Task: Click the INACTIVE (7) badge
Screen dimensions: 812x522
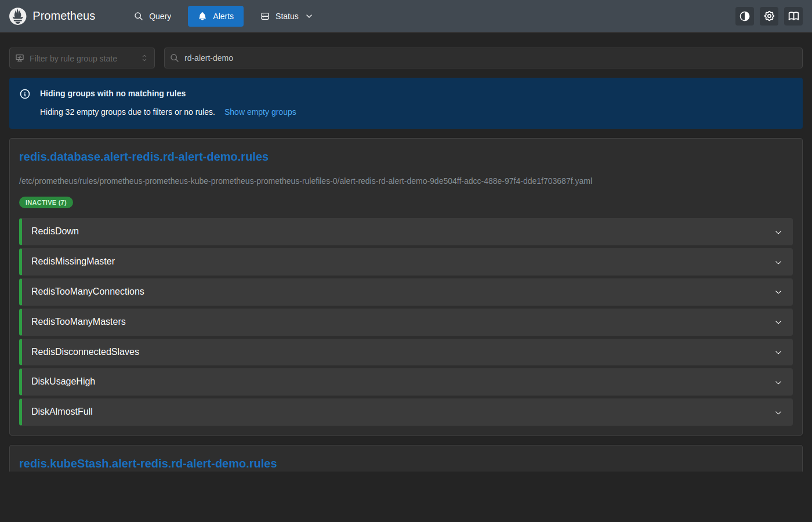Action: point(46,202)
